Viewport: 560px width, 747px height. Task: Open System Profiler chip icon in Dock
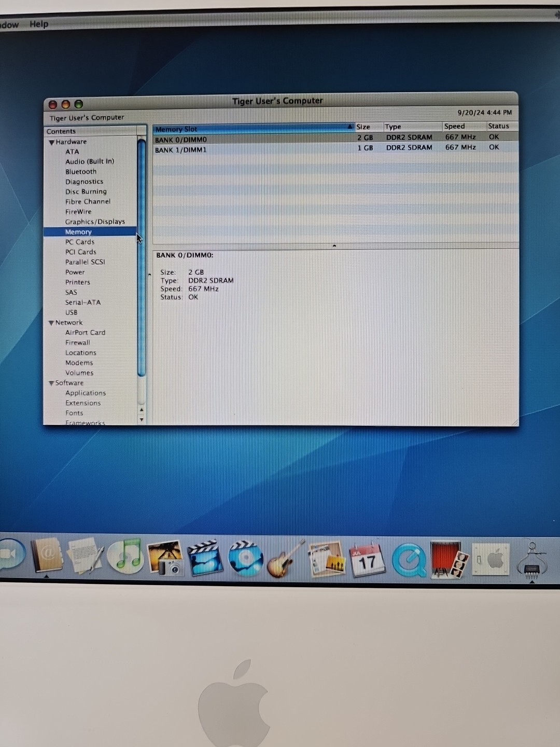point(532,560)
